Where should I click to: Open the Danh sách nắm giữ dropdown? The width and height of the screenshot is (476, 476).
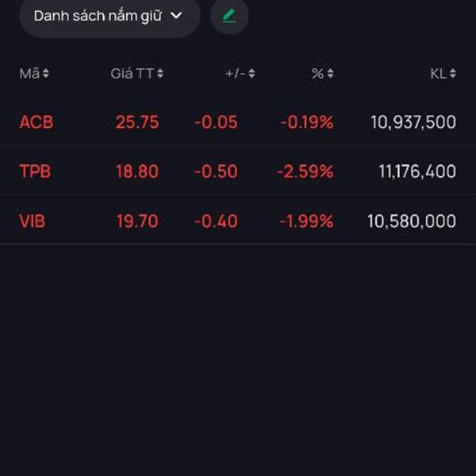pyautogui.click(x=109, y=16)
